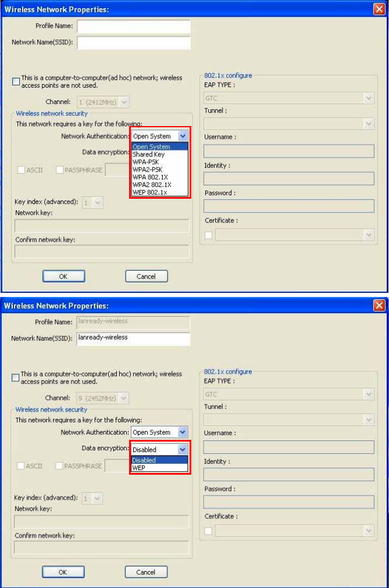Enable ad hoc network checkbox in lanready-wireless dialog
389x588 pixels.
(15, 377)
